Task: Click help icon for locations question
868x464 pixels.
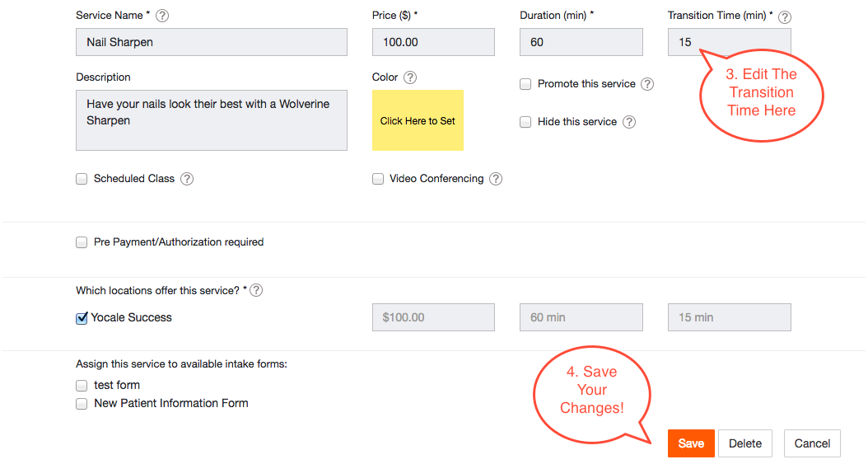Action: point(256,290)
